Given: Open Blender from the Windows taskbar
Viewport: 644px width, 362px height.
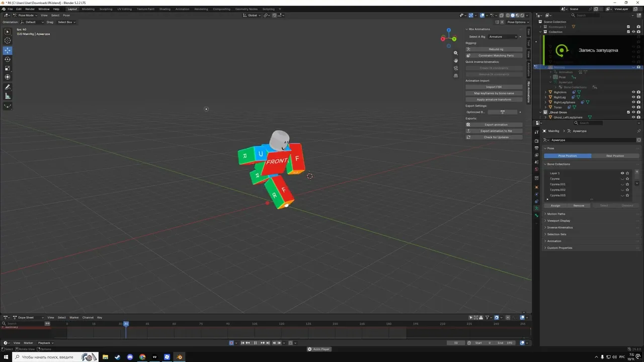Looking at the screenshot, I should pos(180,357).
